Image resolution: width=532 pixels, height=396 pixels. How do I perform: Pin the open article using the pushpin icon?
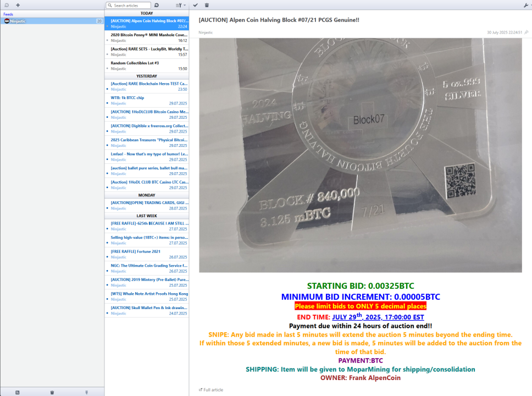coord(527,32)
